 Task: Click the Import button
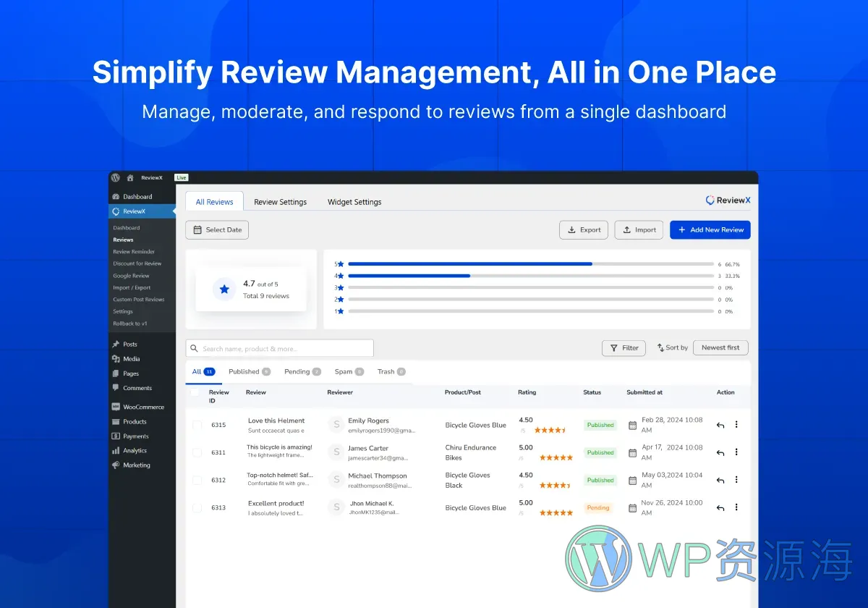click(639, 230)
